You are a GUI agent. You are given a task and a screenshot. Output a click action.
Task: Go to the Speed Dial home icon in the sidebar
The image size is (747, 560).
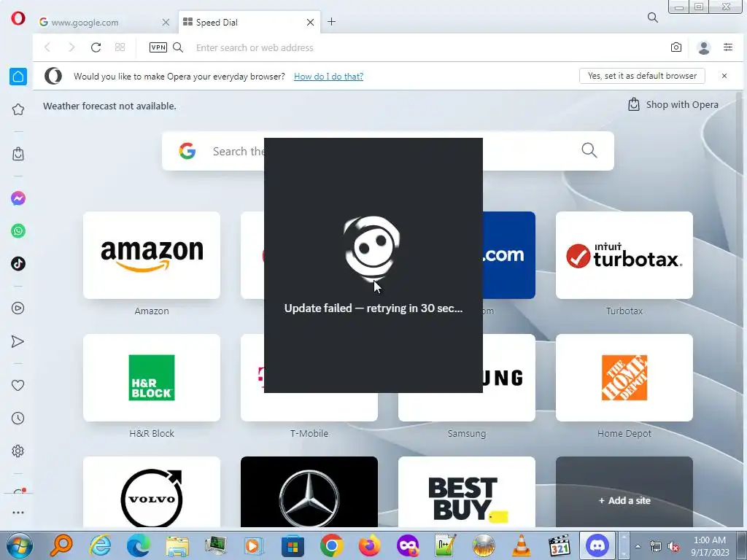pyautogui.click(x=18, y=76)
